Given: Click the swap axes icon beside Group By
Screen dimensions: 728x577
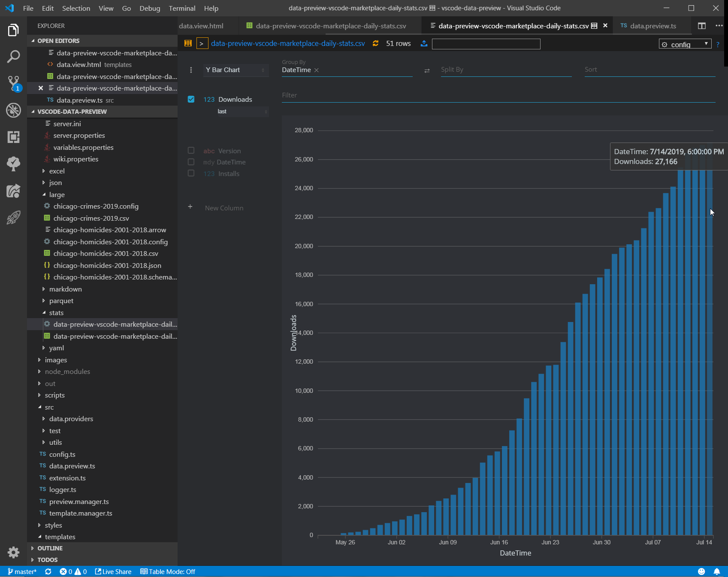Looking at the screenshot, I should click(427, 71).
